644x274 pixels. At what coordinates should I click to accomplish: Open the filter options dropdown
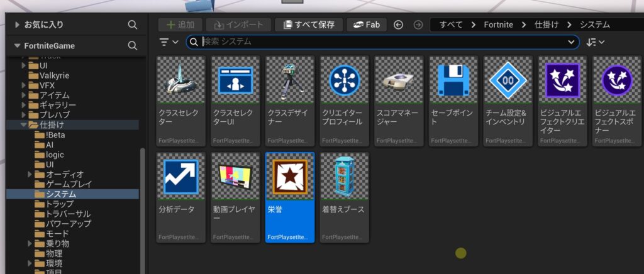click(x=169, y=42)
